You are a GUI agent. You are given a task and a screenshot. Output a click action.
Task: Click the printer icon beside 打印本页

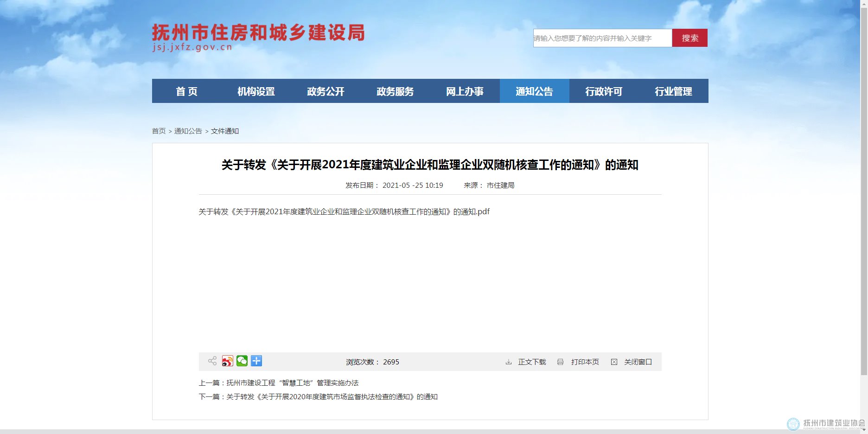pyautogui.click(x=560, y=362)
